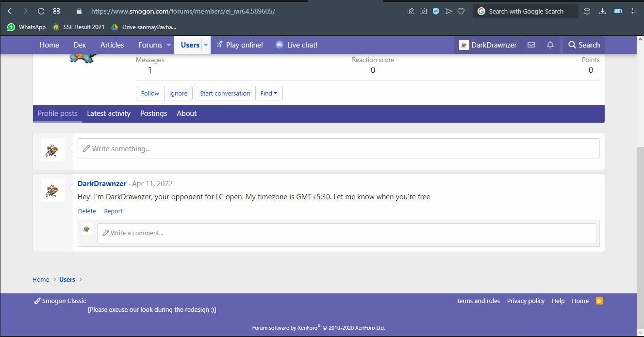Click the site lock security icon
The height and width of the screenshot is (337, 644).
[x=80, y=11]
